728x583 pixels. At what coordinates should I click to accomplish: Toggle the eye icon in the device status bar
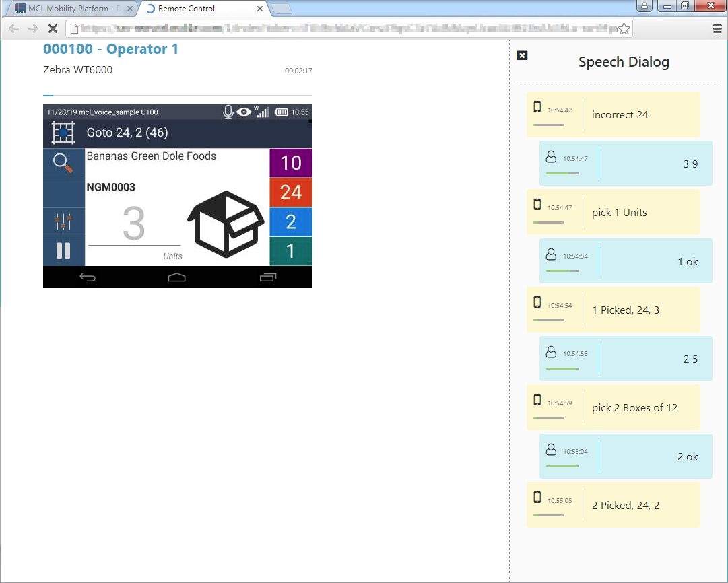[x=244, y=112]
